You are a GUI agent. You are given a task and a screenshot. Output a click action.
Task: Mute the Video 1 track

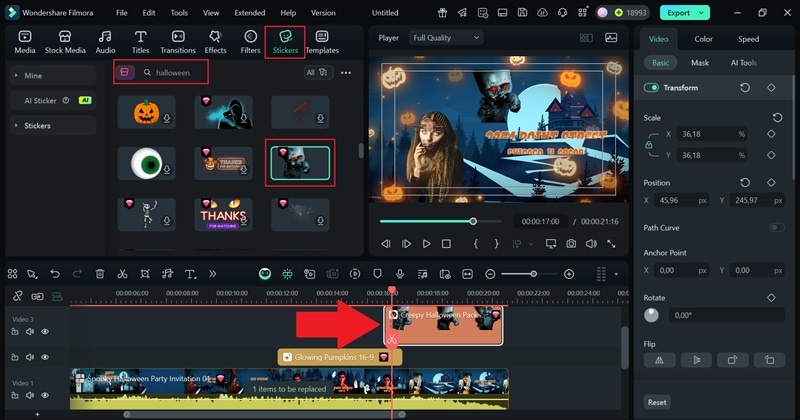coord(30,395)
